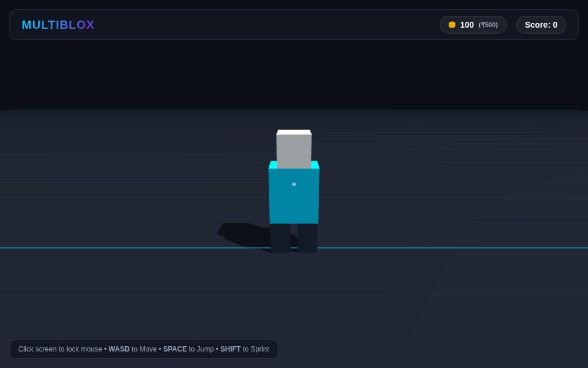Image resolution: width=588 pixels, height=368 pixels.
Task: Click the character's gray head block
Action: [294, 150]
